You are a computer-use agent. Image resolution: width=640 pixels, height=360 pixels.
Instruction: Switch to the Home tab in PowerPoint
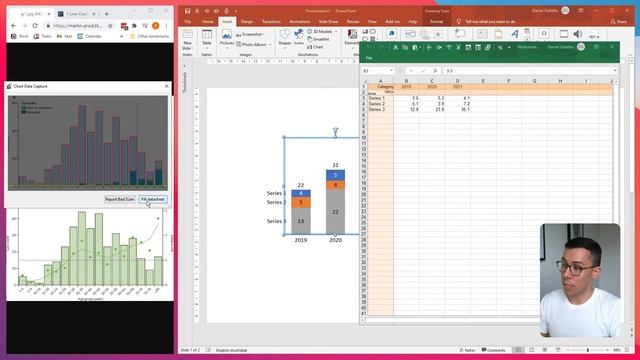207,21
